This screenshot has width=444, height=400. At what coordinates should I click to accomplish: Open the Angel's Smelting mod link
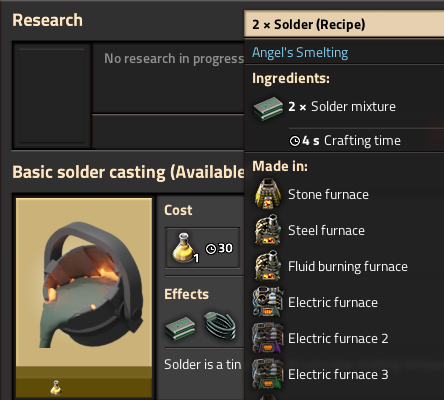300,53
